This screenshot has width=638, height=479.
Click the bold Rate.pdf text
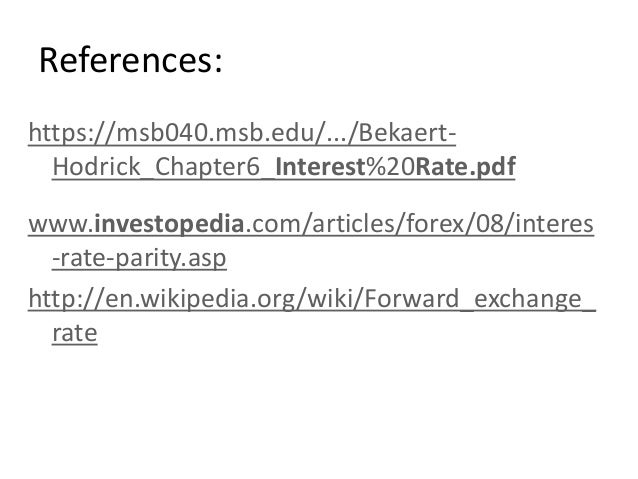click(465, 166)
